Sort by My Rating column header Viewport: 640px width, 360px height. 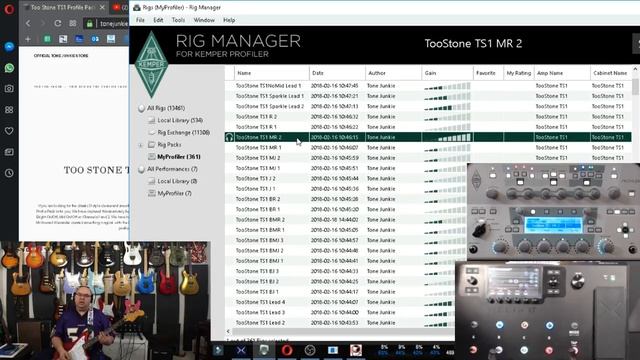coord(519,73)
